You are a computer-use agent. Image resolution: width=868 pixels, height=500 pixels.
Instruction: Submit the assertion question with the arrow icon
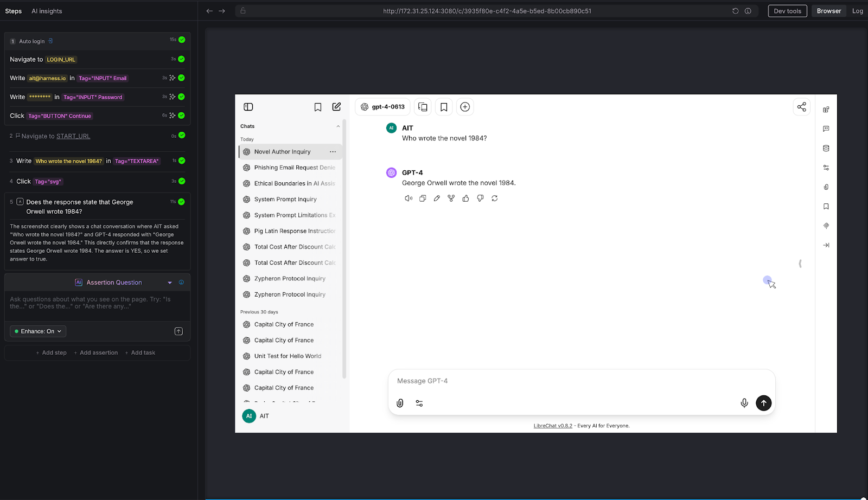tap(178, 331)
